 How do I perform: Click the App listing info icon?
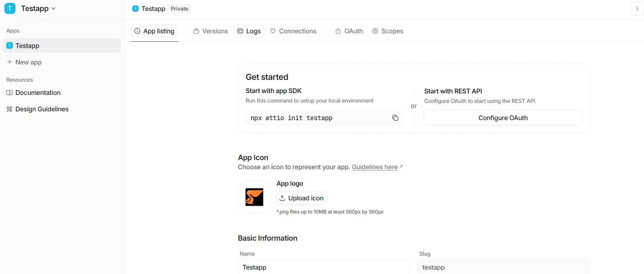point(137,31)
